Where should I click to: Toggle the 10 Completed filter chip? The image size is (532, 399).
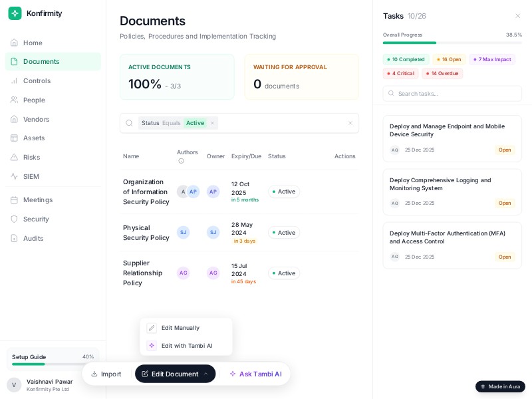tap(407, 59)
